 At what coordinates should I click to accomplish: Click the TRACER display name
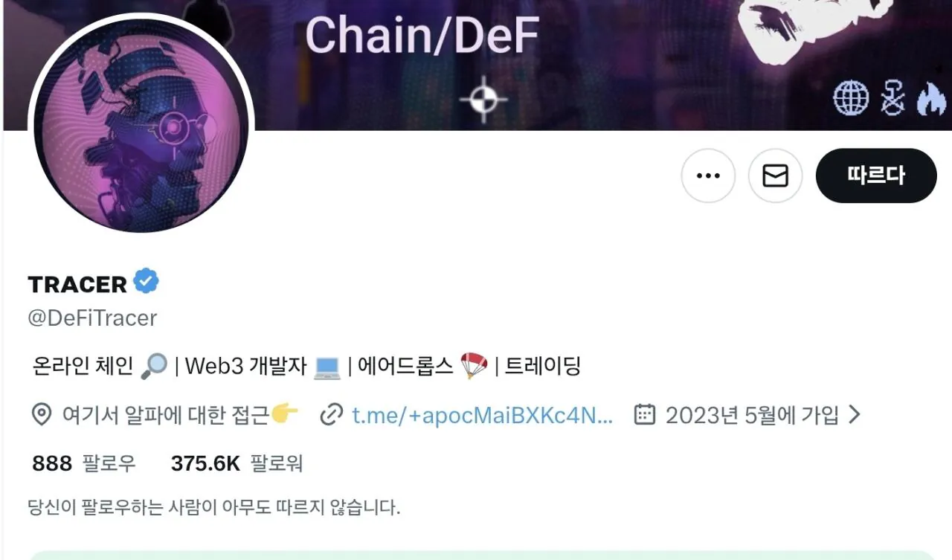tap(77, 284)
